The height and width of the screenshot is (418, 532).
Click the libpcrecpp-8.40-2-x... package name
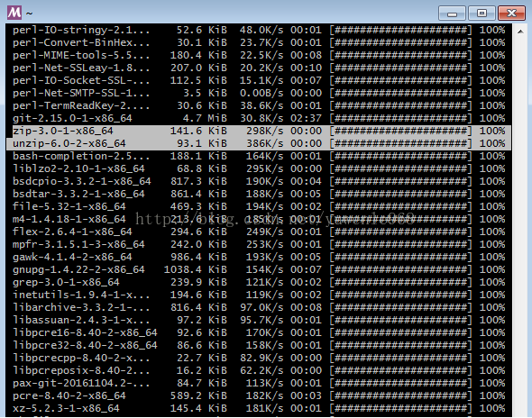click(x=81, y=358)
